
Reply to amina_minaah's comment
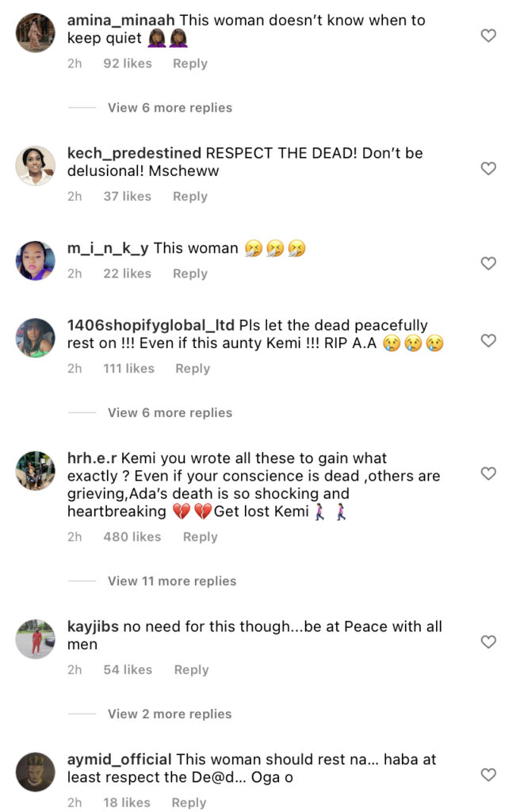point(190,63)
